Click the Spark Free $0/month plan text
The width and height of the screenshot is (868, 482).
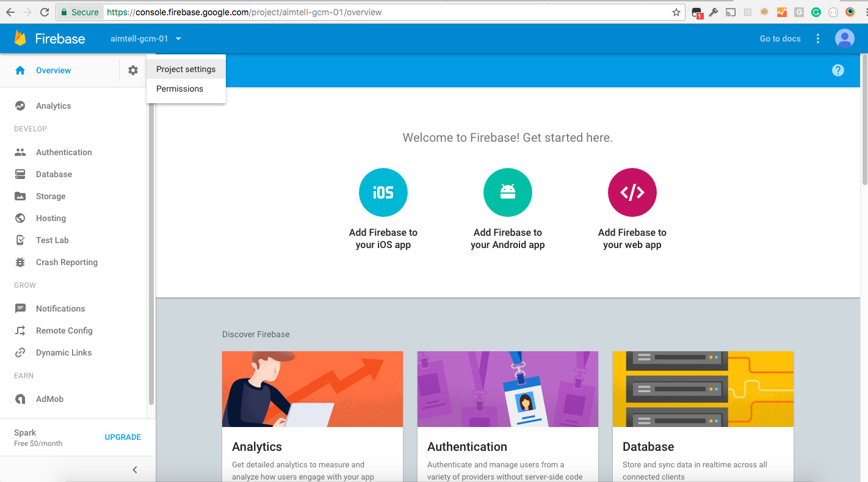click(x=38, y=437)
